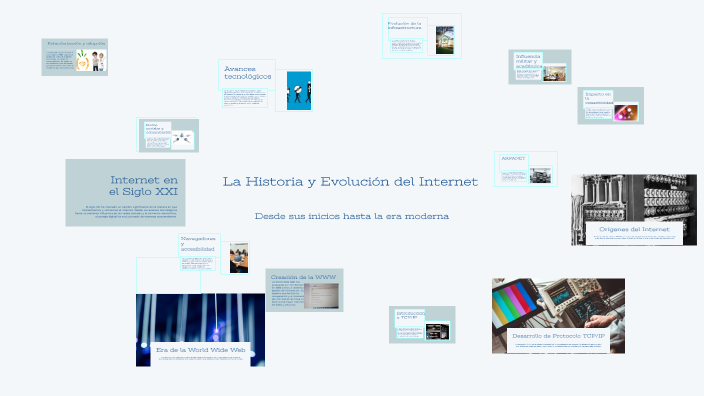Image resolution: width=704 pixels, height=396 pixels.
Task: Open the 'Estandarización y adopción' slide
Action: click(x=75, y=57)
